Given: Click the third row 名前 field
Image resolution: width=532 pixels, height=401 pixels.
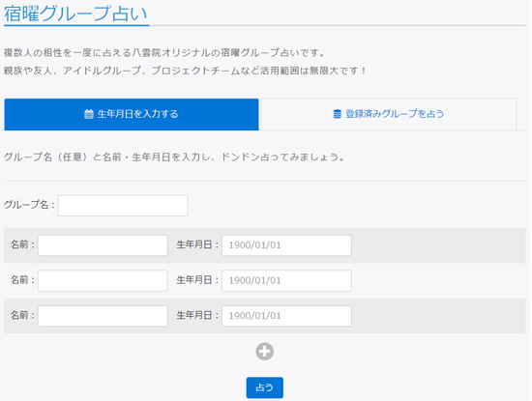Looking at the screenshot, I should [x=103, y=316].
